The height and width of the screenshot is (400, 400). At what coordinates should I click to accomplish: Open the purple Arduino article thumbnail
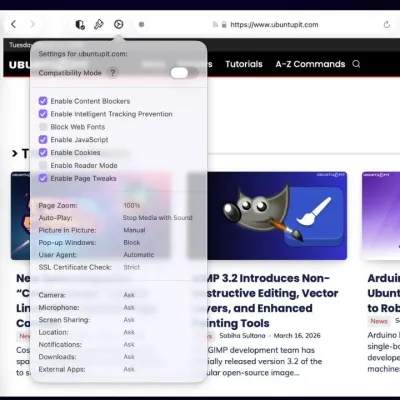[381, 216]
